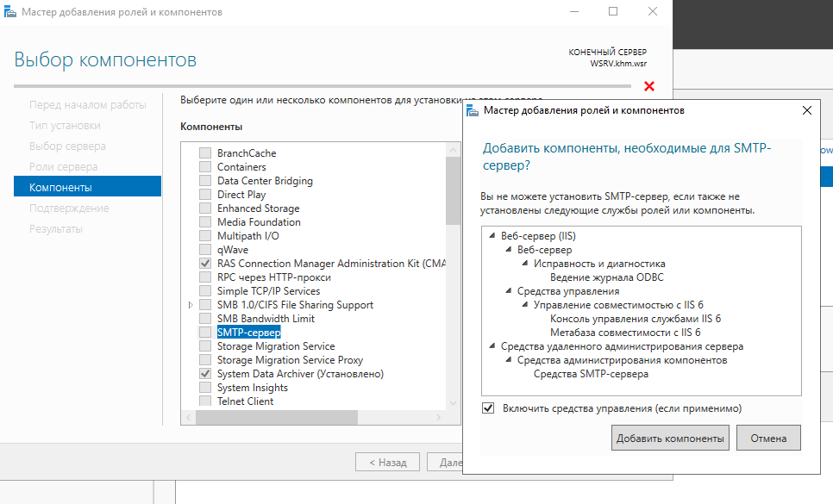The width and height of the screenshot is (833, 504).
Task: Select Media Foundation checkbox
Action: tap(205, 221)
